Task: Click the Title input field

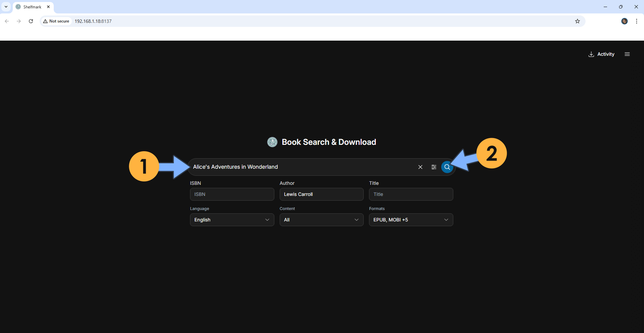Action: (411, 194)
